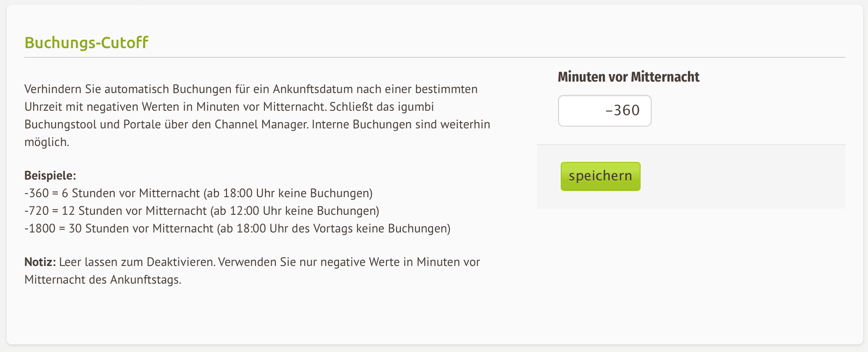Viewport: 868px width, 352px height.
Task: Click the phrase Leer lassen zum Deaktivieren
Action: point(137,262)
